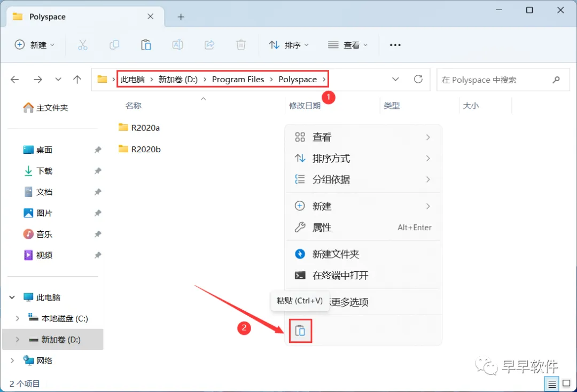This screenshot has height=392, width=577.
Task: Click the refresh icon beside address bar
Action: (x=418, y=79)
